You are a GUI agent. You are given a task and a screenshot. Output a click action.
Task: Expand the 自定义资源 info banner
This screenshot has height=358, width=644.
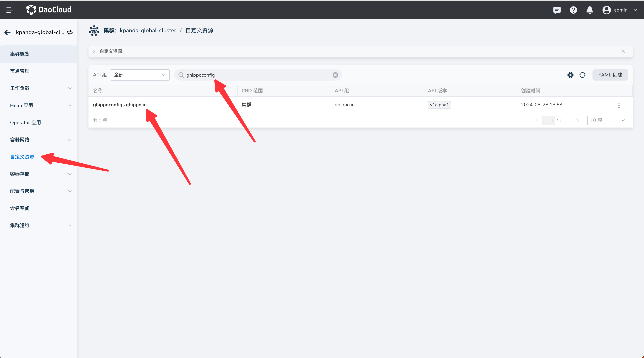(94, 51)
